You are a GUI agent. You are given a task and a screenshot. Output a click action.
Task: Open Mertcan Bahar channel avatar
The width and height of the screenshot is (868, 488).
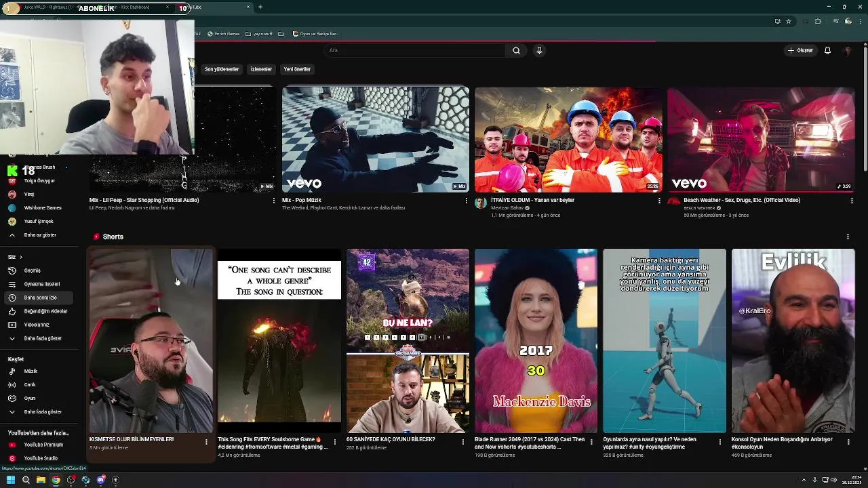click(x=481, y=203)
